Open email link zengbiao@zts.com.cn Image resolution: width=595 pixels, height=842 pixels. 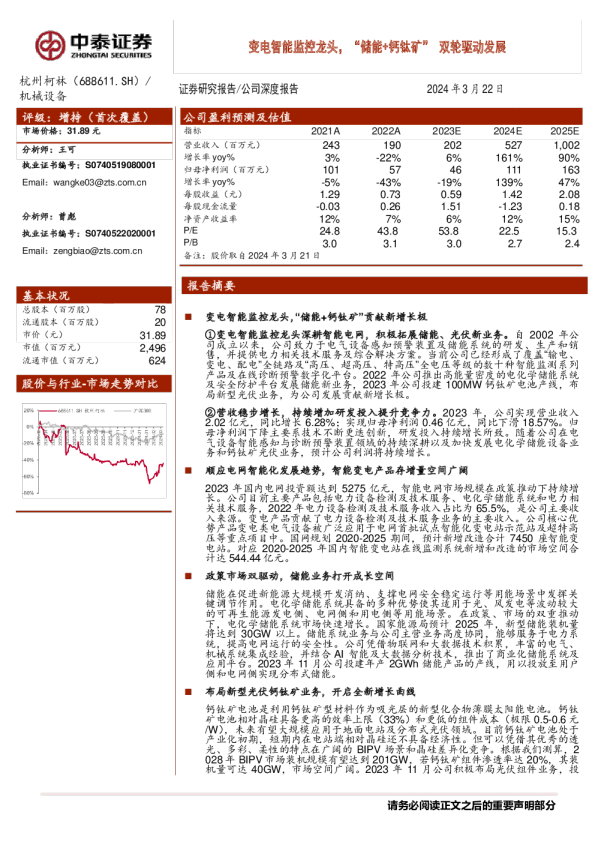pos(98,251)
